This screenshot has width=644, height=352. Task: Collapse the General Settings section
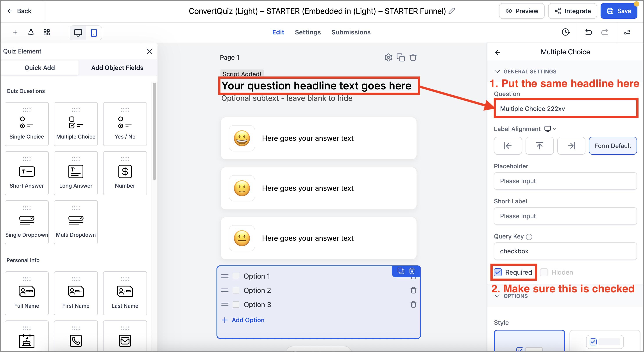point(497,71)
